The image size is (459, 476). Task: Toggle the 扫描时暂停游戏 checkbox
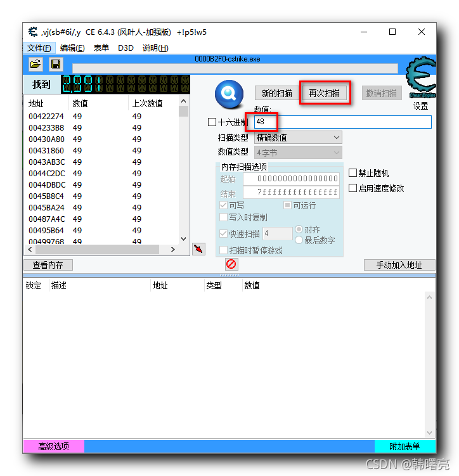(x=223, y=250)
